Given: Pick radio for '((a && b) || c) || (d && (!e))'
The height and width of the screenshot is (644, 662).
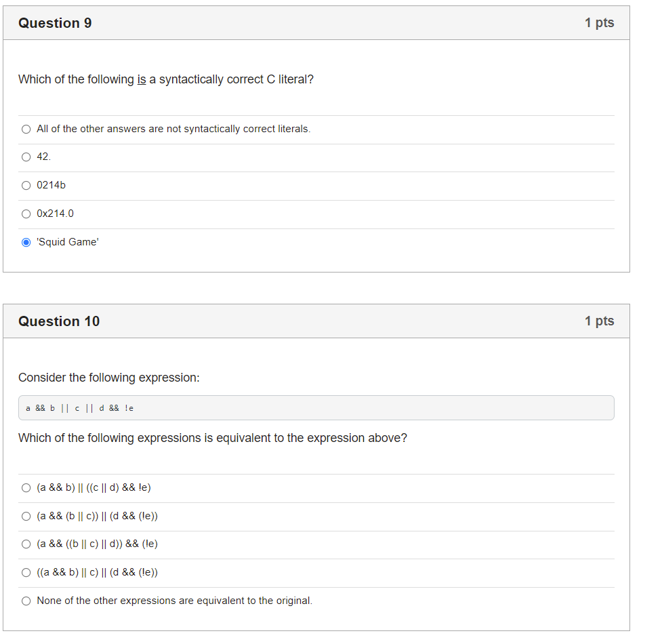Looking at the screenshot, I should coord(26,573).
